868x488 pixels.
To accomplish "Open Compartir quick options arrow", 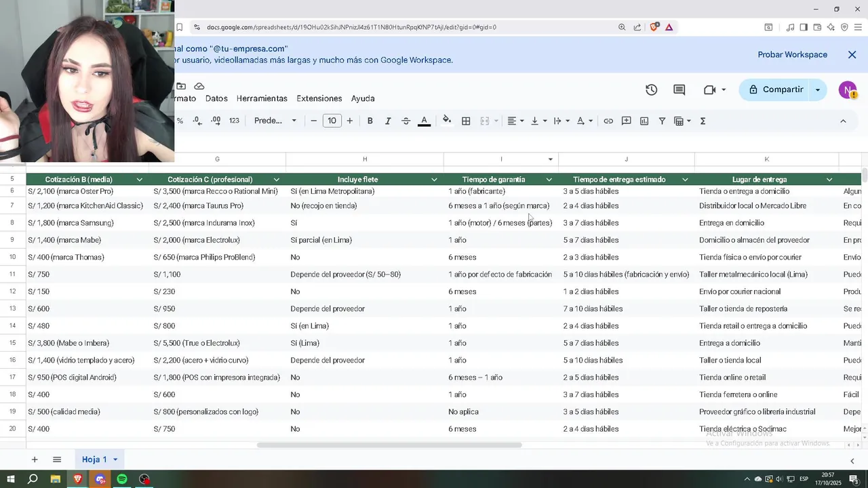I will point(818,89).
